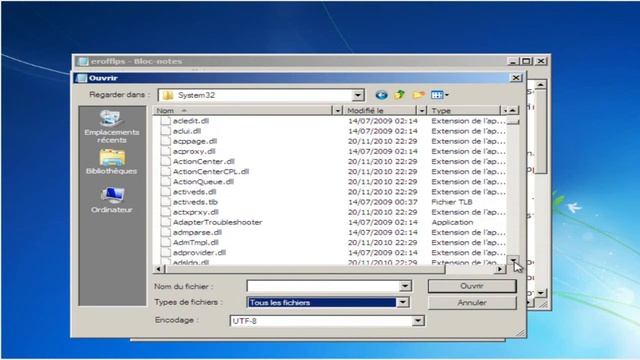Click the Annuler button
The height and width of the screenshot is (360, 640).
[472, 303]
